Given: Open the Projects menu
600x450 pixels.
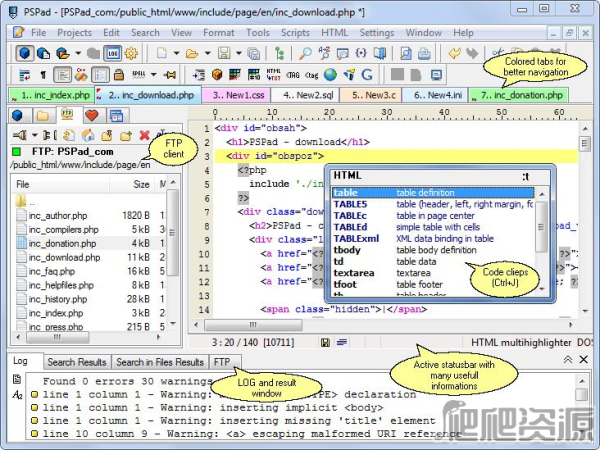Looking at the screenshot, I should point(75,33).
